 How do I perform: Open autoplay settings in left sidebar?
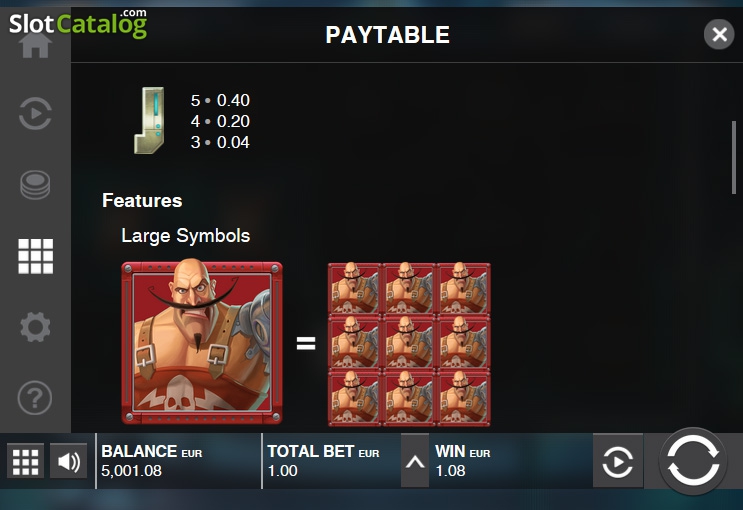pos(35,114)
